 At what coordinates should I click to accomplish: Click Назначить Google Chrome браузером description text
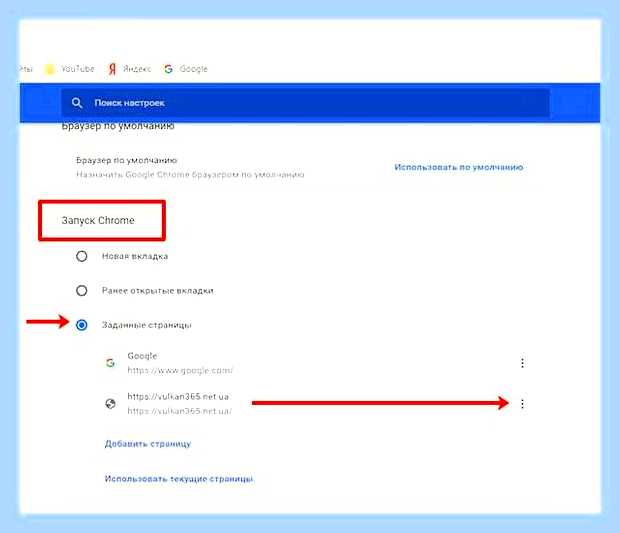pyautogui.click(x=190, y=175)
